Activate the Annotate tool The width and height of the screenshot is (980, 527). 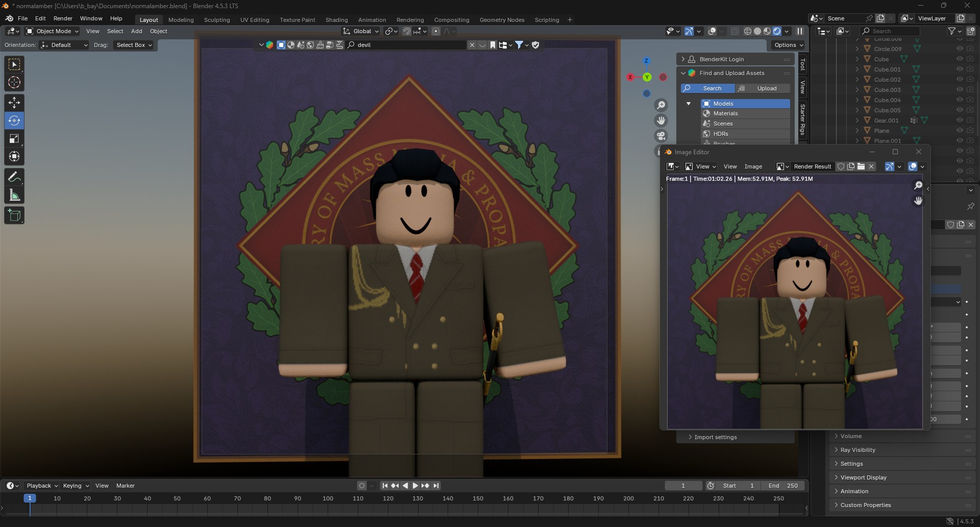(x=14, y=177)
